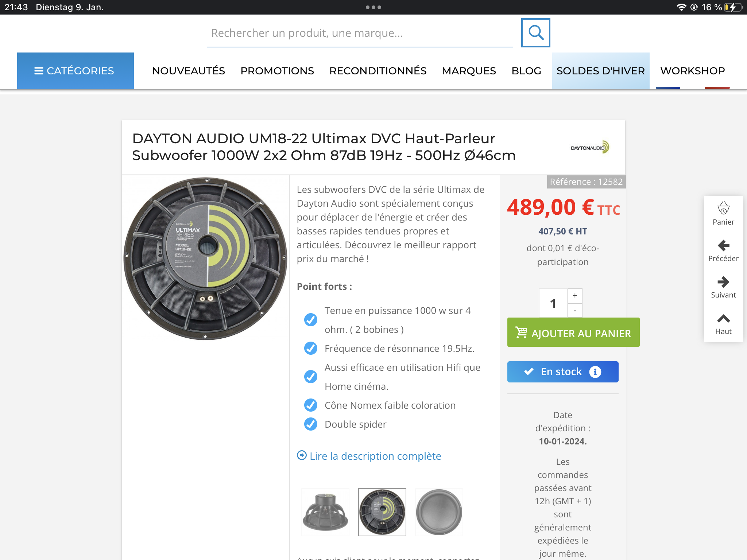
Task: Increase quantity with the plus button
Action: tap(575, 296)
